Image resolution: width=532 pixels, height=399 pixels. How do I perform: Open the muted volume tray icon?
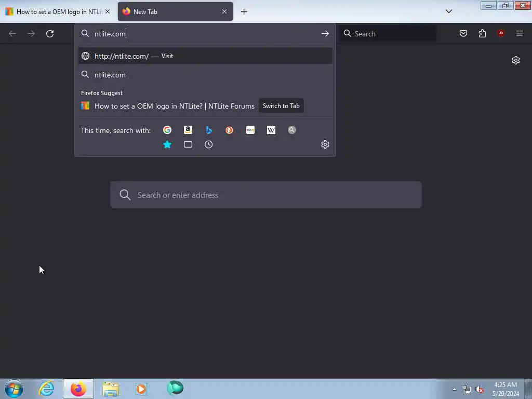click(480, 389)
